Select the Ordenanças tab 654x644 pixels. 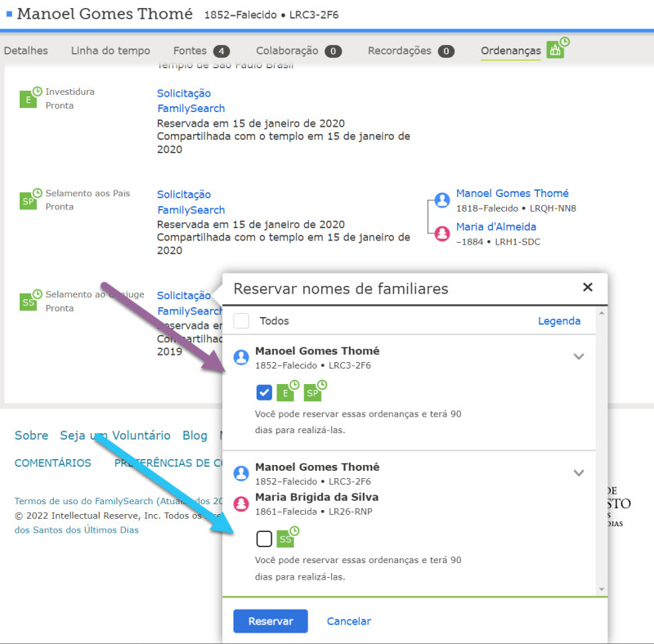click(510, 51)
